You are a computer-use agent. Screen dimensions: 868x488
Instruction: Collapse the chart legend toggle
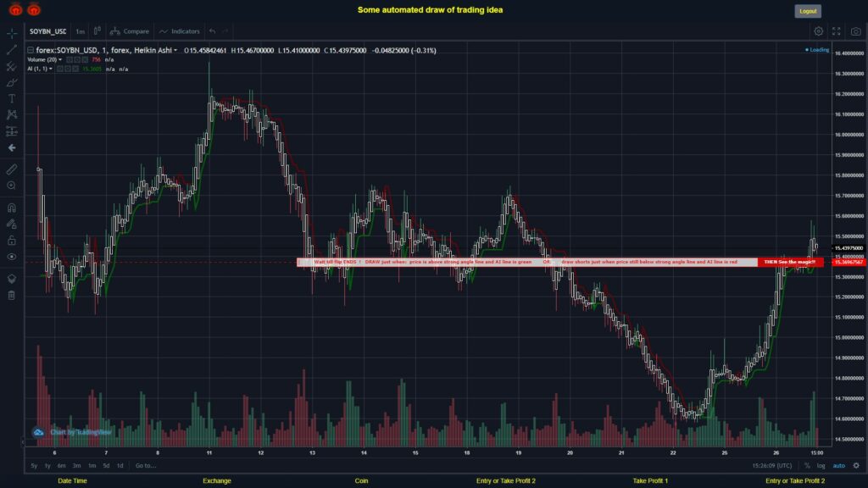[x=31, y=50]
